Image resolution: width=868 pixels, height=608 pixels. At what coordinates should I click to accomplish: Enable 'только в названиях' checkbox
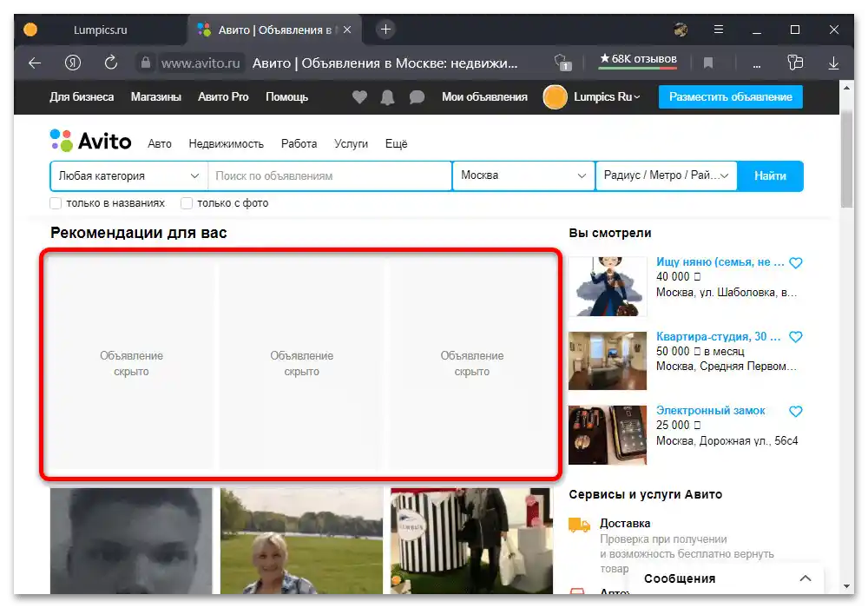tap(56, 203)
